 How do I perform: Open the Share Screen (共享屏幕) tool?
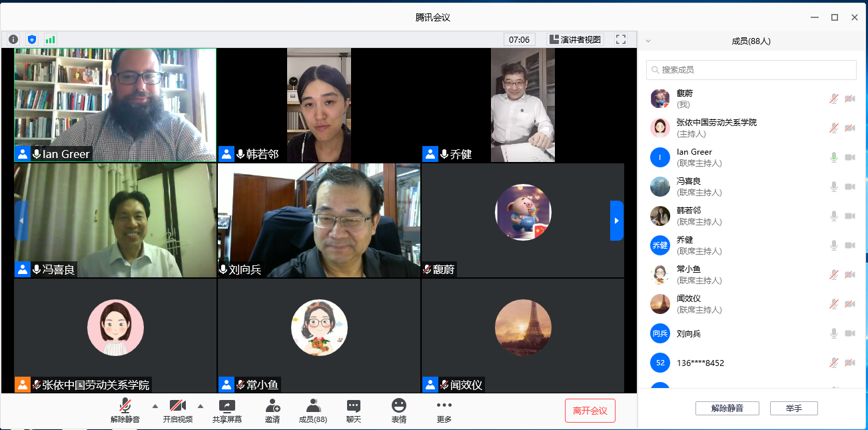pyautogui.click(x=226, y=411)
